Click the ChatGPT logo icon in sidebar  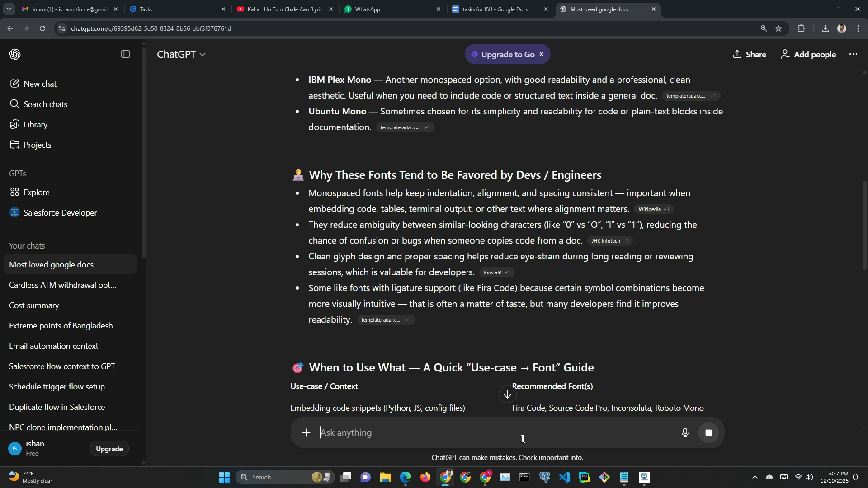[x=15, y=54]
